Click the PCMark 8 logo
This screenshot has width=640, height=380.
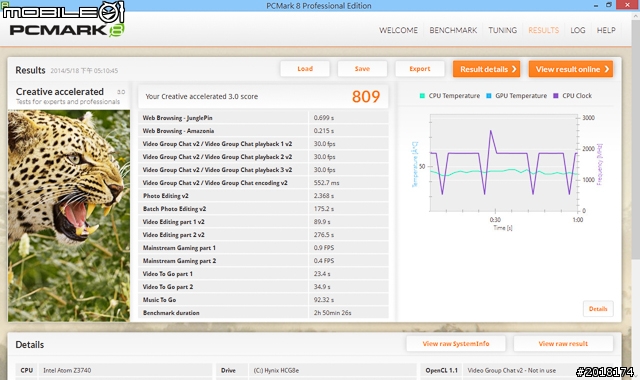[x=67, y=30]
